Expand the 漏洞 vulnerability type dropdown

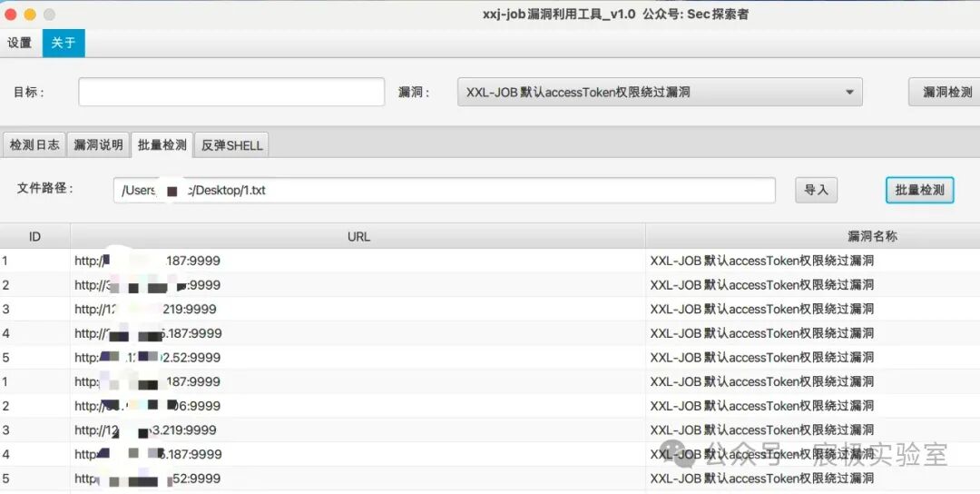(x=660, y=92)
